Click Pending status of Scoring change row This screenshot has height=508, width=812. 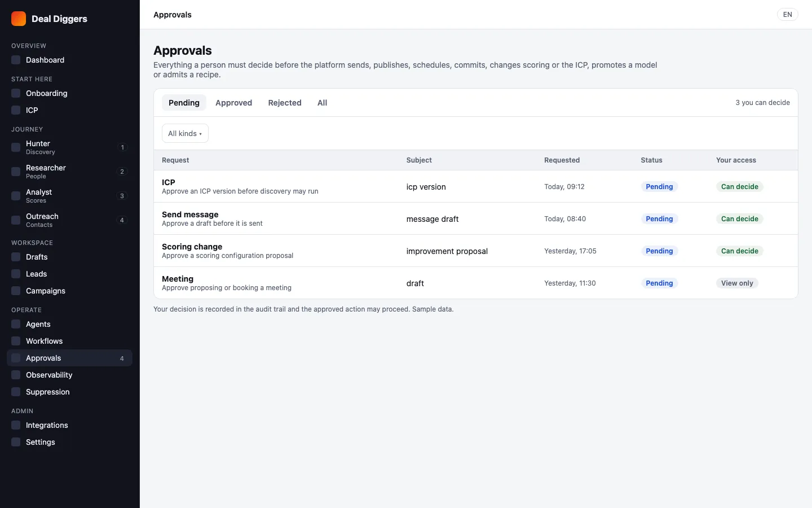point(659,251)
